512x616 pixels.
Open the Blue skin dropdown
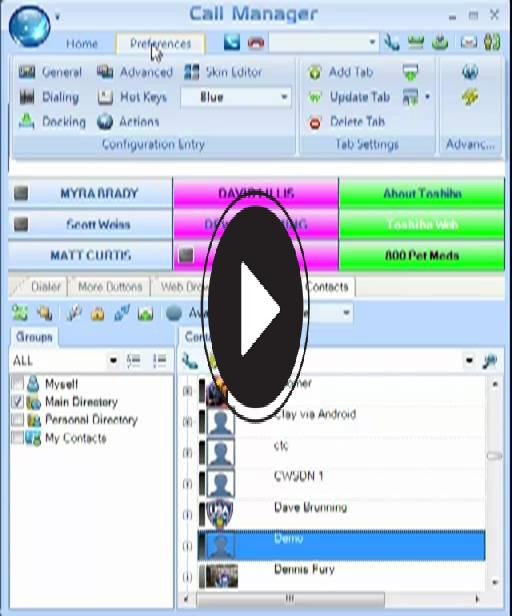click(x=236, y=97)
